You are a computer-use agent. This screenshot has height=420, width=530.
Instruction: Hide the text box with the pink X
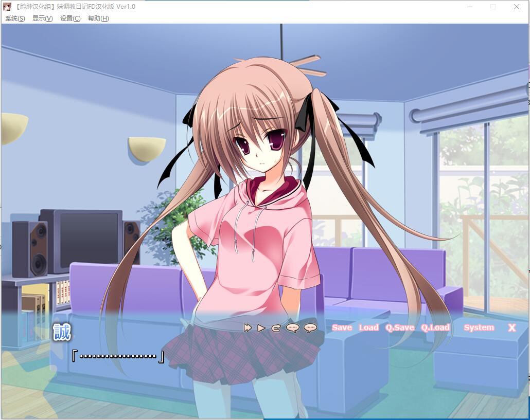(x=511, y=327)
